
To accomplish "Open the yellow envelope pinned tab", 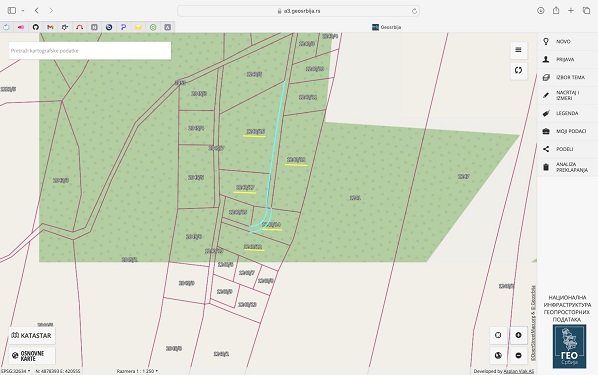I will (138, 27).
